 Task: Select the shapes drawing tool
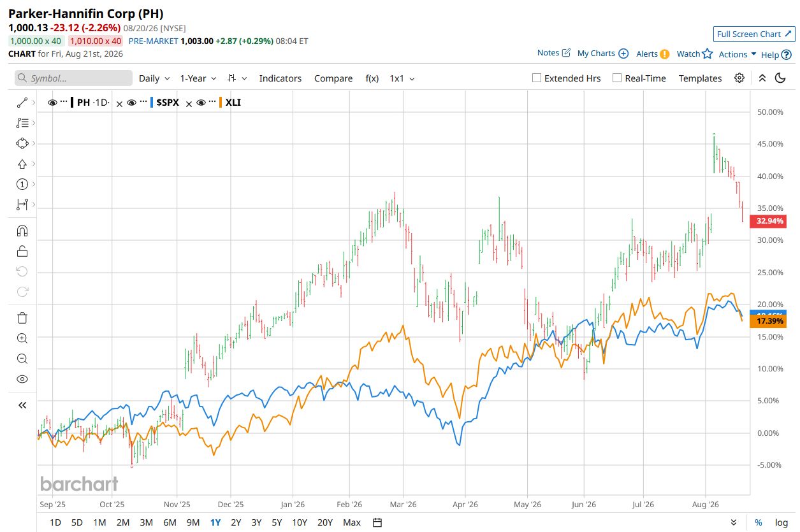[22, 143]
